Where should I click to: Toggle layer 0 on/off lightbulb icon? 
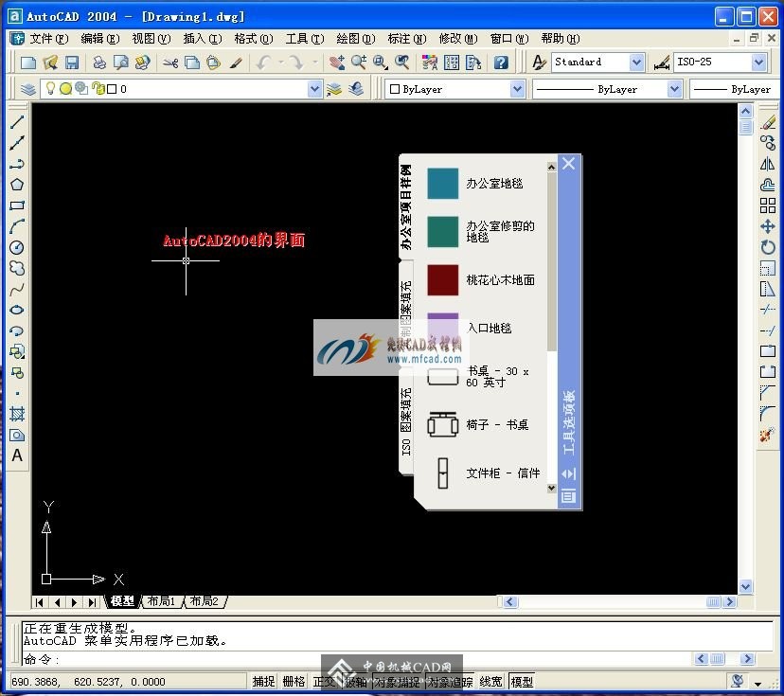(50, 88)
